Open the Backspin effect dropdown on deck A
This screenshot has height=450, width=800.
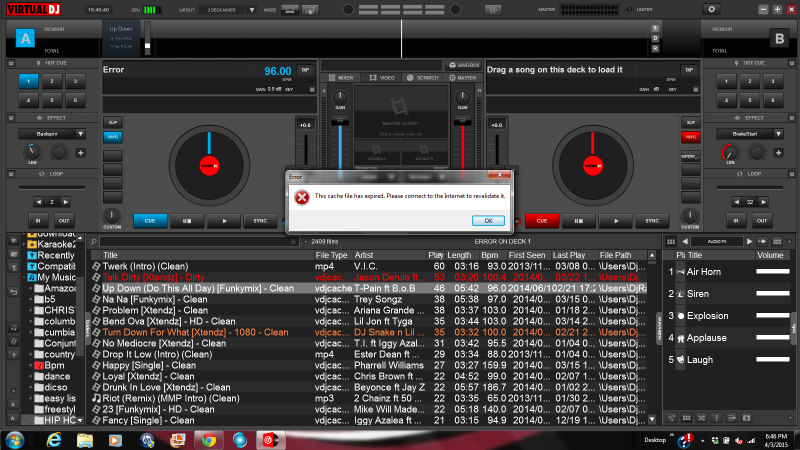click(x=80, y=134)
